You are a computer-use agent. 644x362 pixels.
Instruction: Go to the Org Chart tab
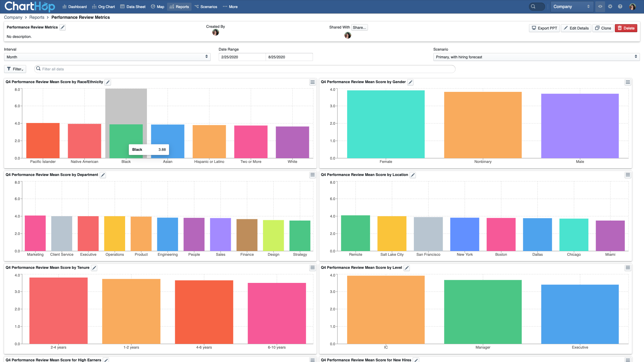[x=103, y=7]
